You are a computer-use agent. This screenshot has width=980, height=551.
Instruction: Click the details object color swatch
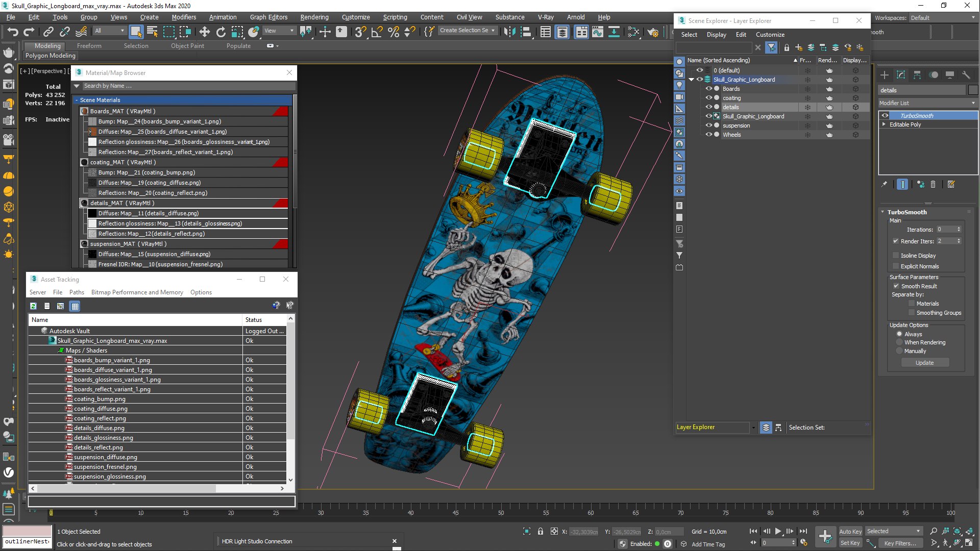[x=973, y=90]
